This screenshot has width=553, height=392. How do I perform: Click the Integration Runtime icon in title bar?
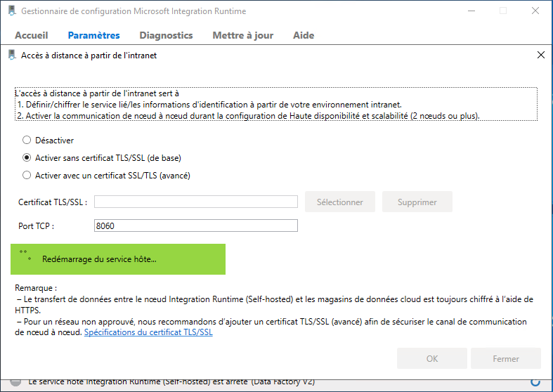pyautogui.click(x=13, y=11)
